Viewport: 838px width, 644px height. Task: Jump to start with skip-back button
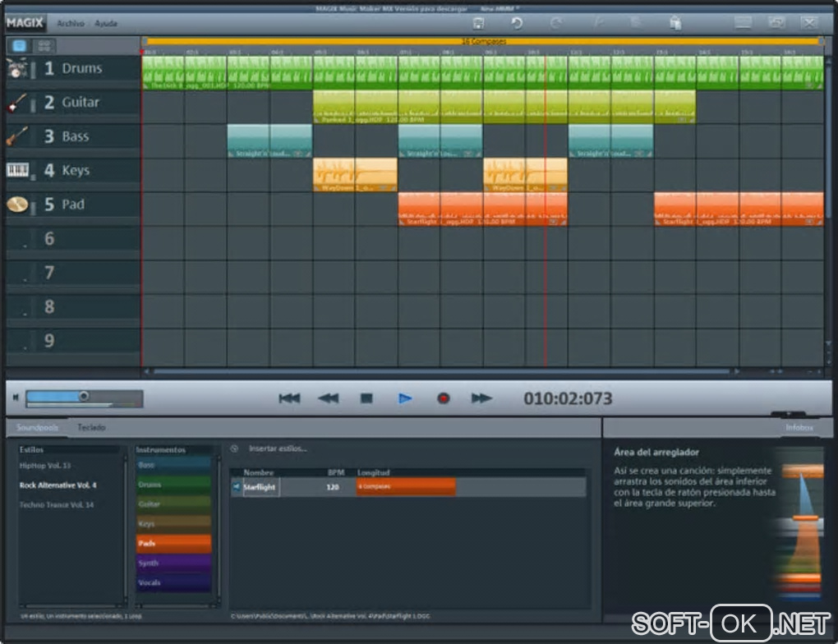pos(289,398)
